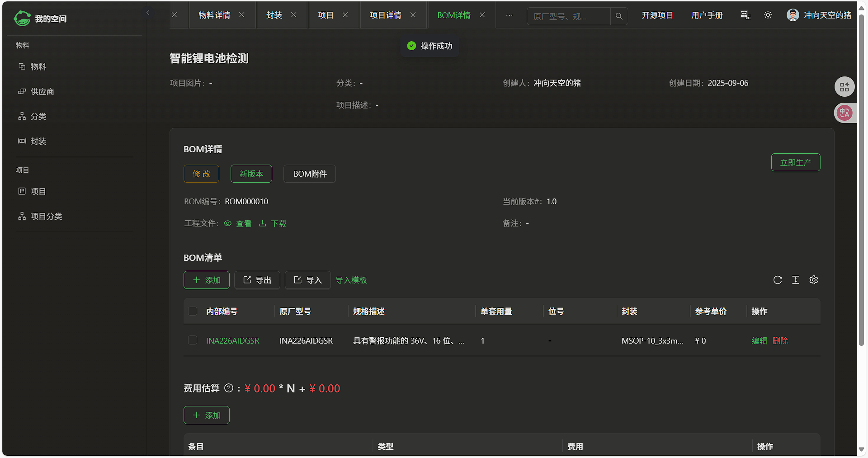Screen dimensions: 868x458
Task: Click the 立即生产 button
Action: (795, 162)
